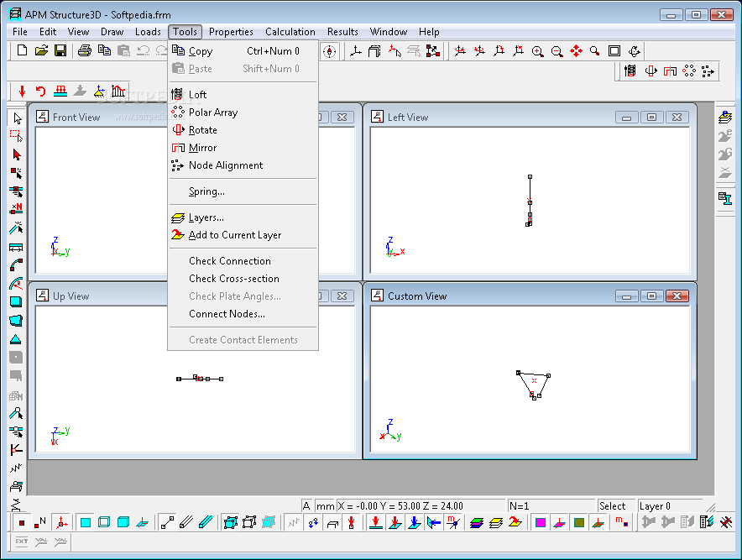
Task: Open the Loads menu
Action: pos(148,32)
